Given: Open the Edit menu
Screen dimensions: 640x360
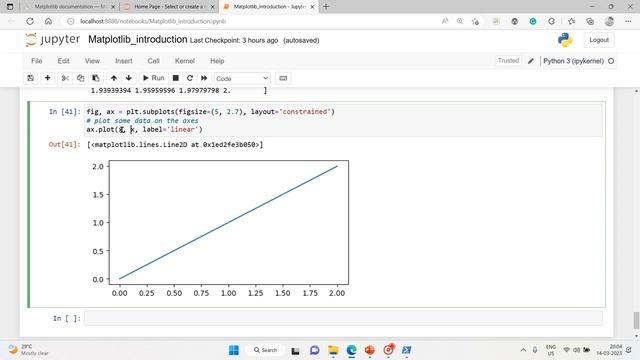Looking at the screenshot, I should coord(63,61).
